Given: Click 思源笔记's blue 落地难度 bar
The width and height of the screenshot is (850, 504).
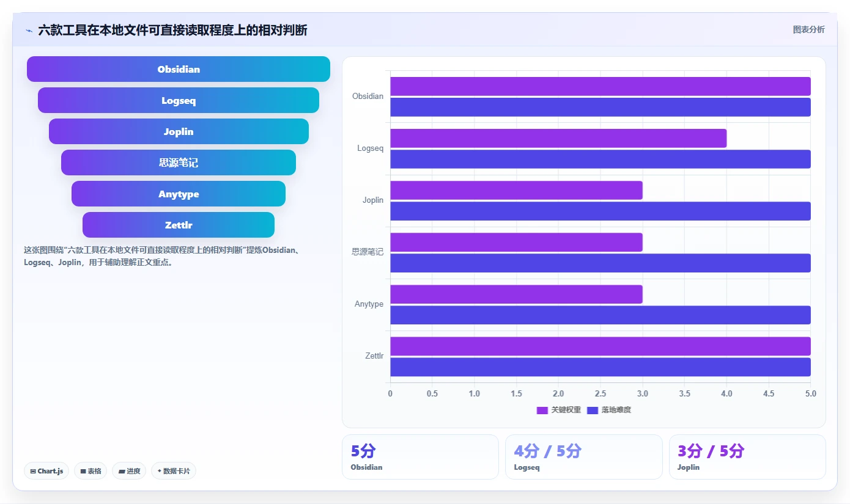Looking at the screenshot, I should tap(601, 263).
